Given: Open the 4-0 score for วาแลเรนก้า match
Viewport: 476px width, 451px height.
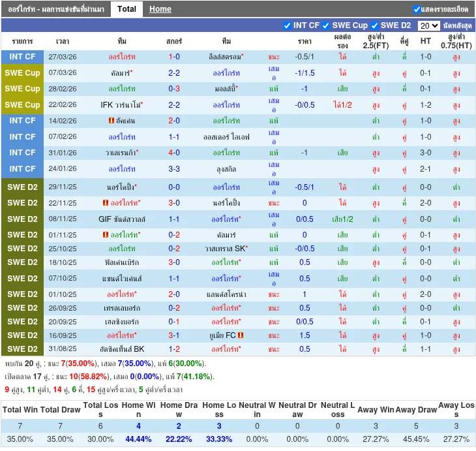Looking at the screenshot, I should pyautogui.click(x=174, y=153).
